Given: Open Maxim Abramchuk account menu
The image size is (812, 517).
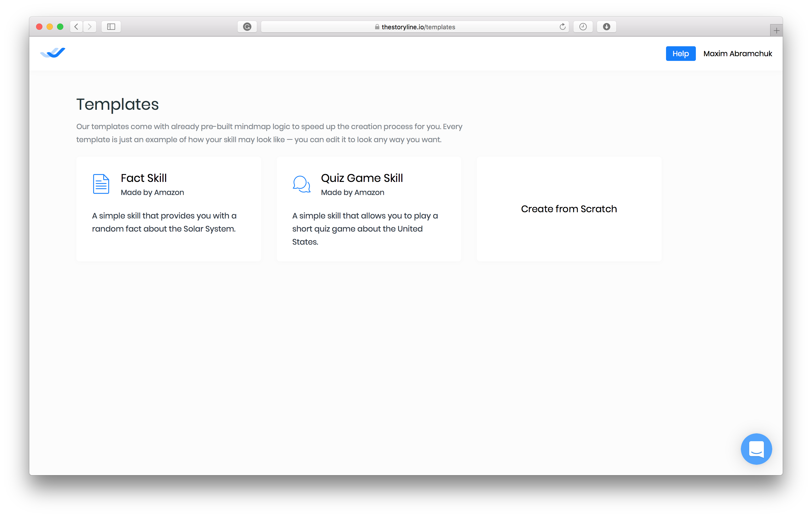Looking at the screenshot, I should (x=737, y=54).
